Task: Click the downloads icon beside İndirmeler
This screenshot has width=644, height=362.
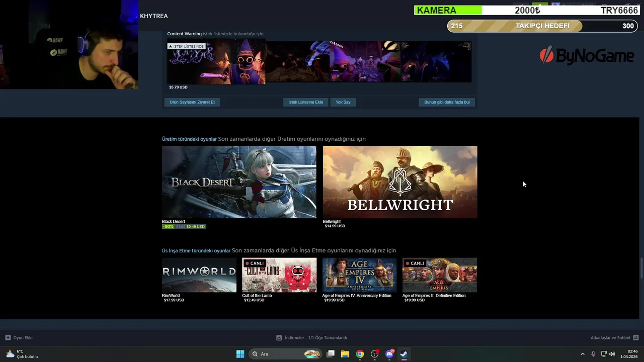Action: (279, 338)
